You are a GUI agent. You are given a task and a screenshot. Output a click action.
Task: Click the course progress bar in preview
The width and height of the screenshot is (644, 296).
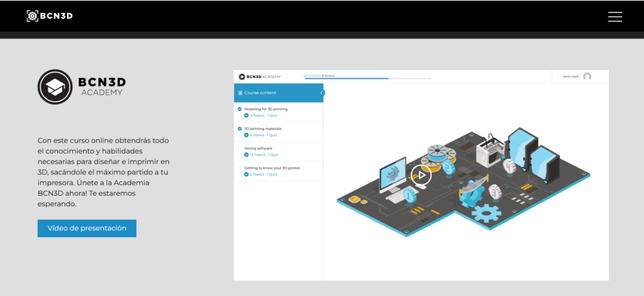pos(367,78)
